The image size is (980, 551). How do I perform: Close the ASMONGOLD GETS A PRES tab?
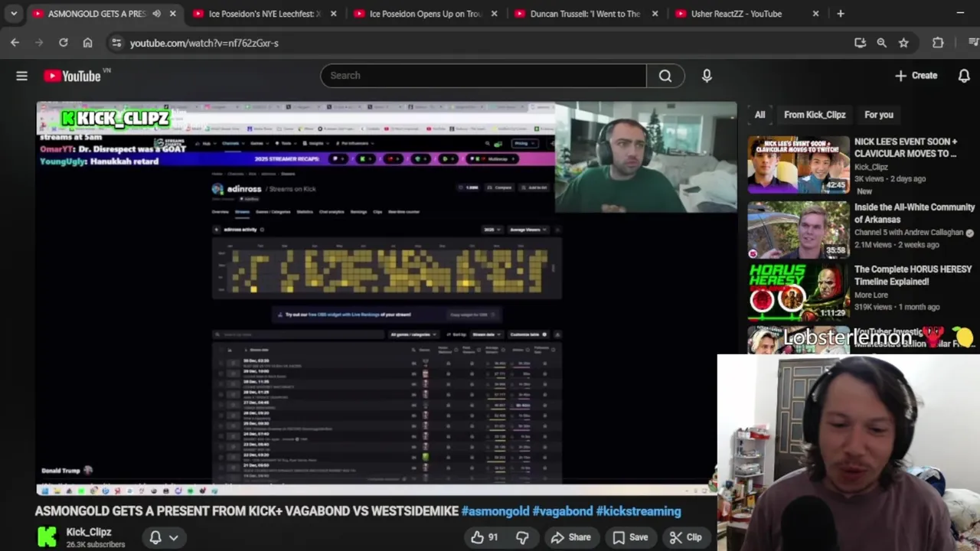(172, 14)
